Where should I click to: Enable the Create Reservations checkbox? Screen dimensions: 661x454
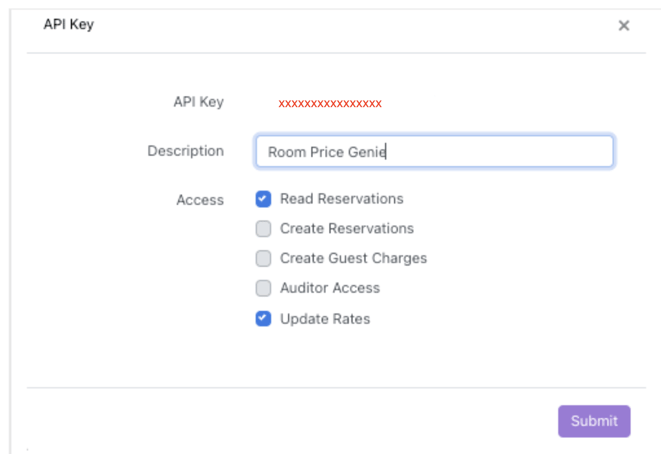point(264,229)
